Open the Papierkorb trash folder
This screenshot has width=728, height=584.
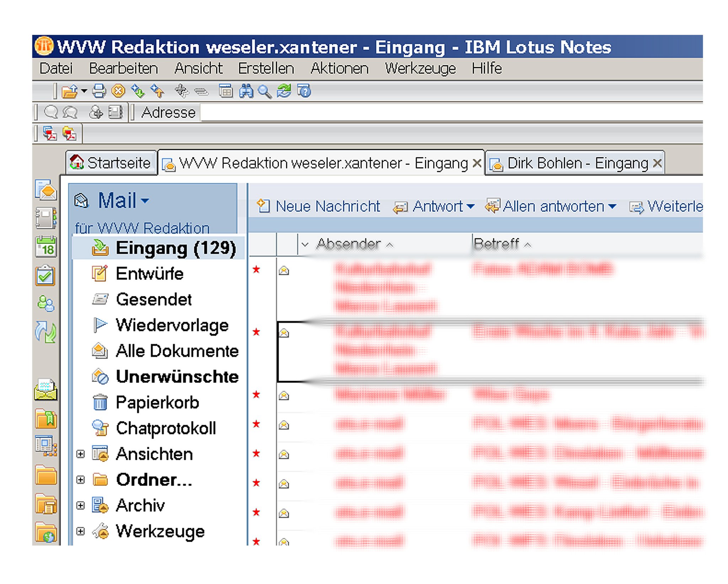point(157,403)
